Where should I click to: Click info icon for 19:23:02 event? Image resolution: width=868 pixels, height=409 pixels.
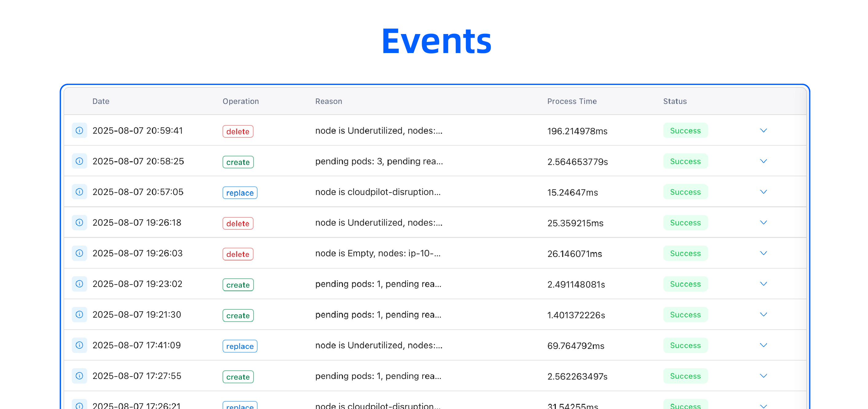[79, 283]
